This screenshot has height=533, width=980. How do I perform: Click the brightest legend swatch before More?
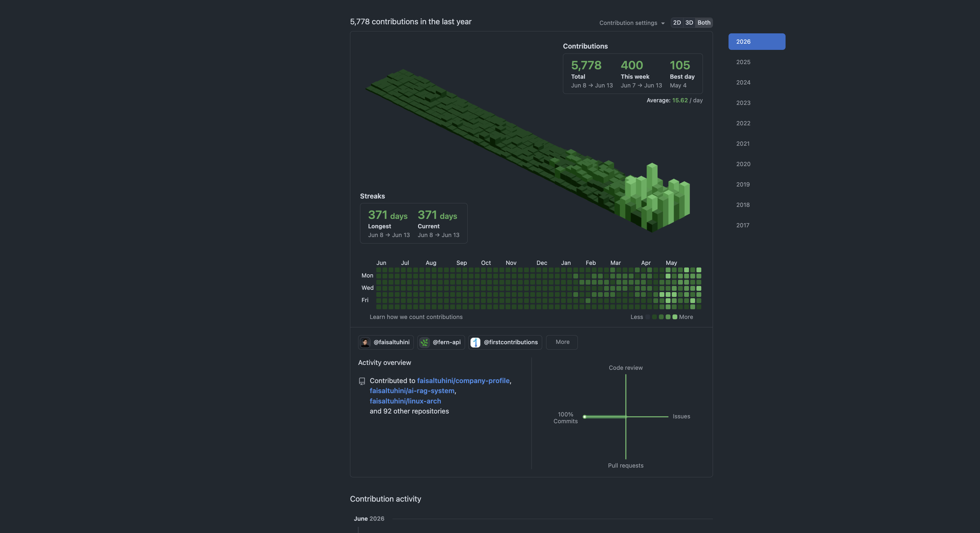[674, 317]
